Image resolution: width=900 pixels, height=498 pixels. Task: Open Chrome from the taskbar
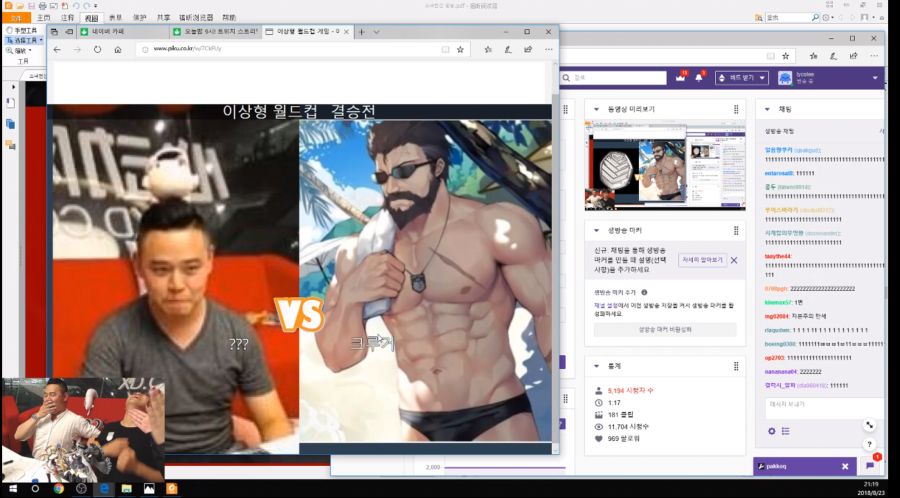click(59, 489)
